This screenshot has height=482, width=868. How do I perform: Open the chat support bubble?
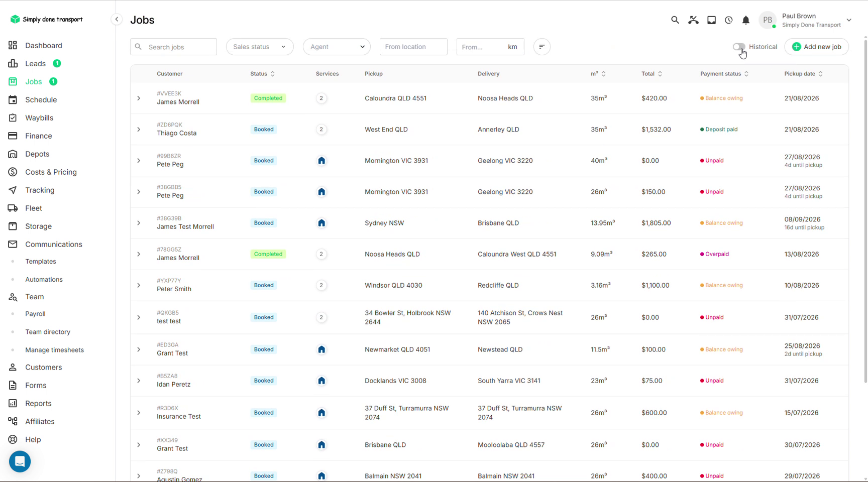point(20,461)
